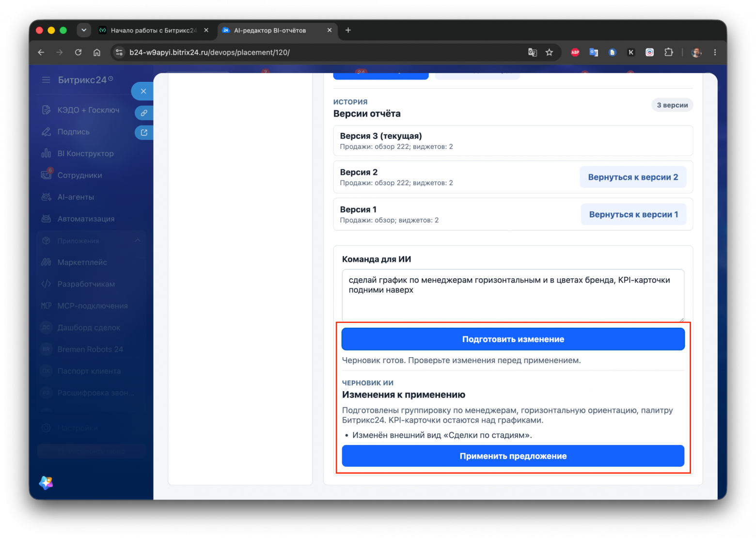Click the Расширить тариф button
The image size is (756, 538).
[92, 451]
